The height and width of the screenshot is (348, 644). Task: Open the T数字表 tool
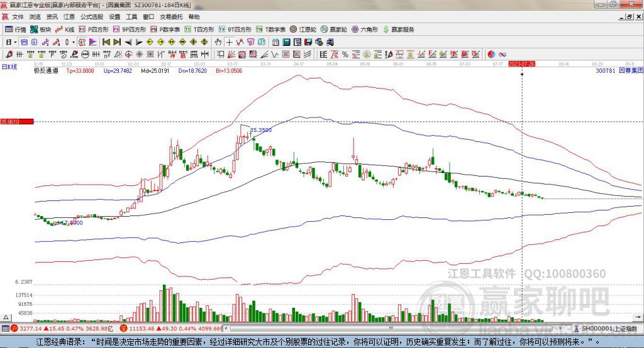[x=270, y=30]
